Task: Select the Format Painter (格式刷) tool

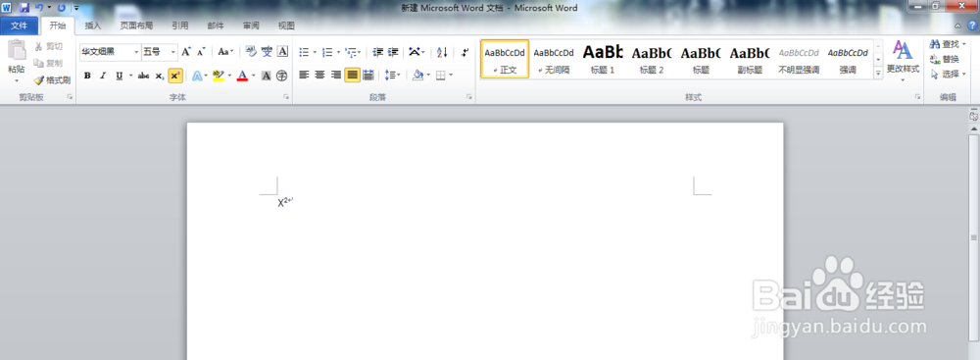Action: (x=52, y=80)
